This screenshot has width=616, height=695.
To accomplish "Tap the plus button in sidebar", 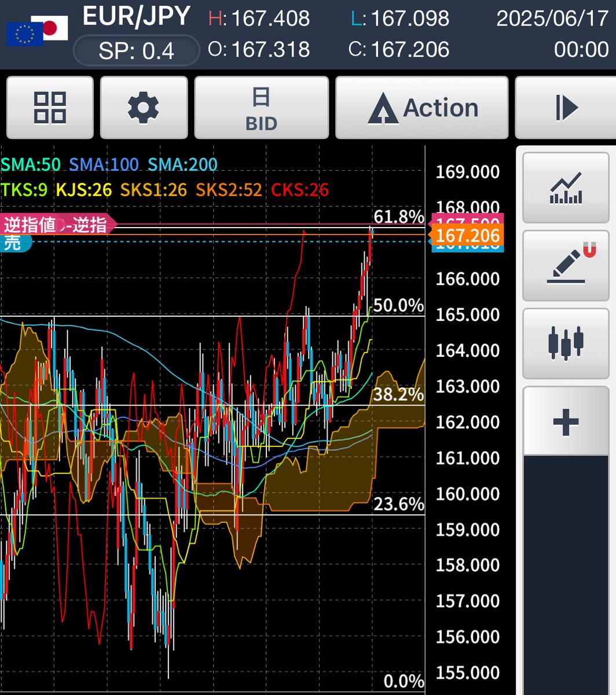I will [566, 421].
